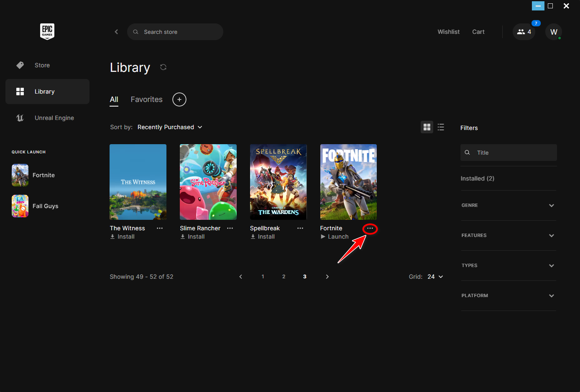This screenshot has width=580, height=392.
Task: Open your account avatar menu
Action: (553, 32)
